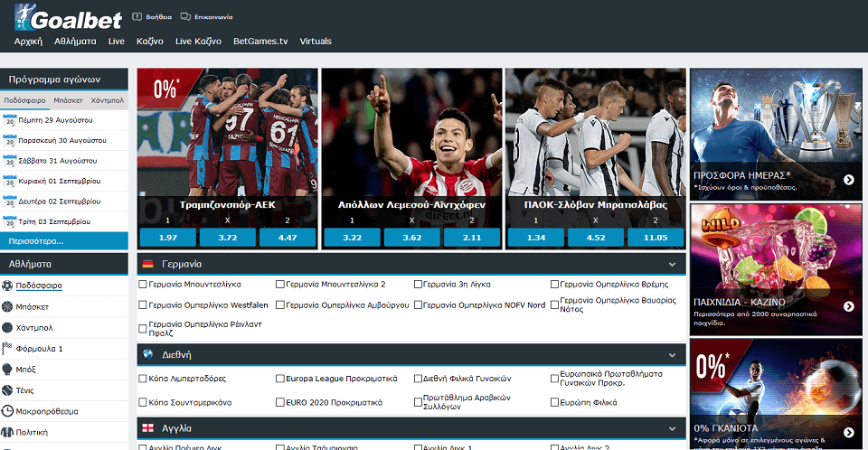Open the Βοήθεια help icon

(137, 16)
